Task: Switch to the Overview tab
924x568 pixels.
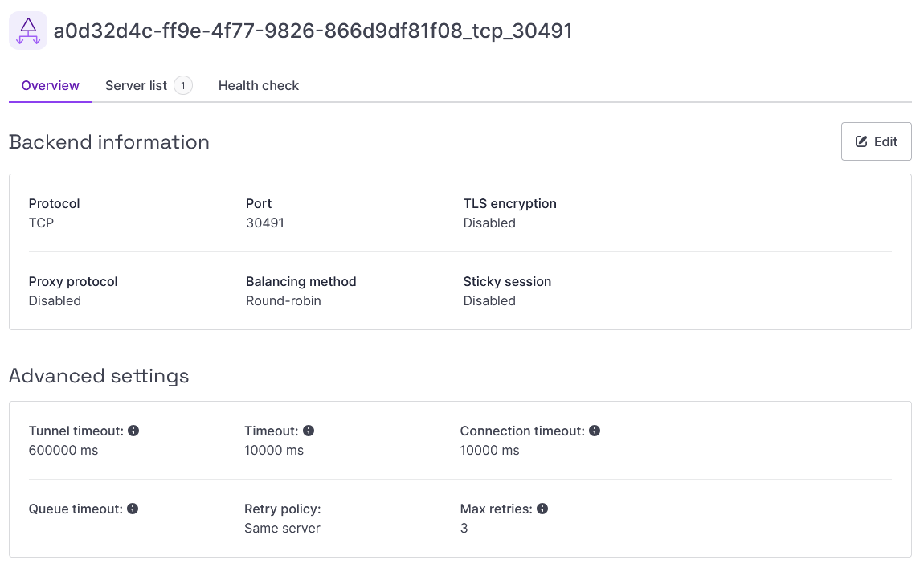Action: [50, 85]
